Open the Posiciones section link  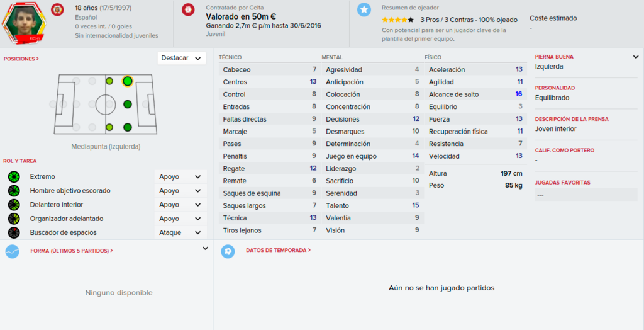[x=21, y=59]
